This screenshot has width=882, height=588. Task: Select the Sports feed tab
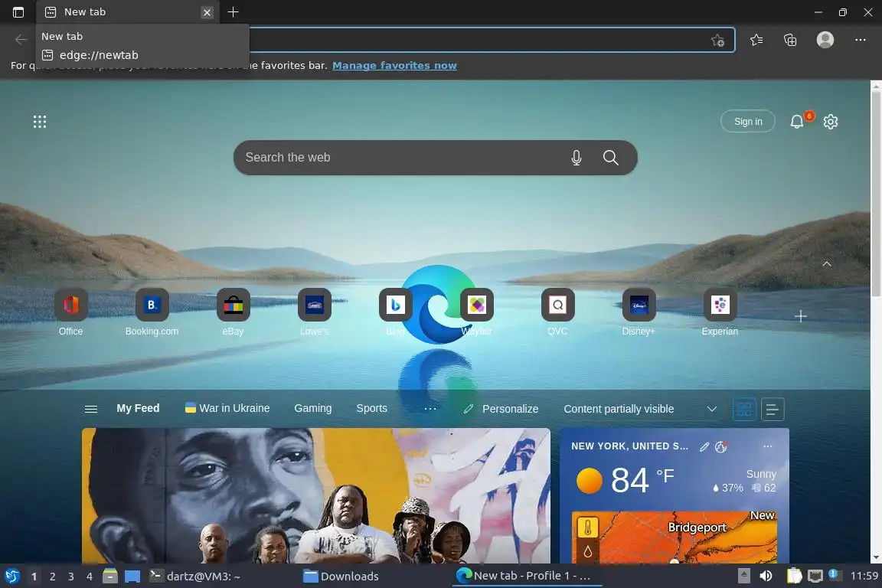[x=372, y=409]
